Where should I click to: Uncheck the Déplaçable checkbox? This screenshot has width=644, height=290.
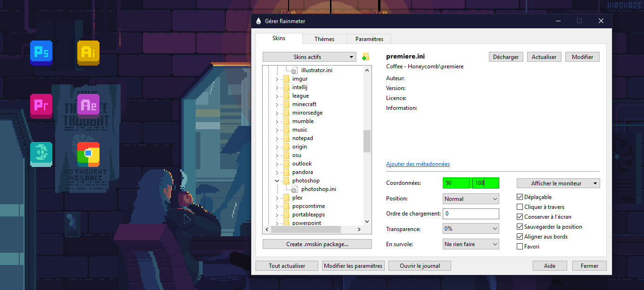tap(520, 197)
